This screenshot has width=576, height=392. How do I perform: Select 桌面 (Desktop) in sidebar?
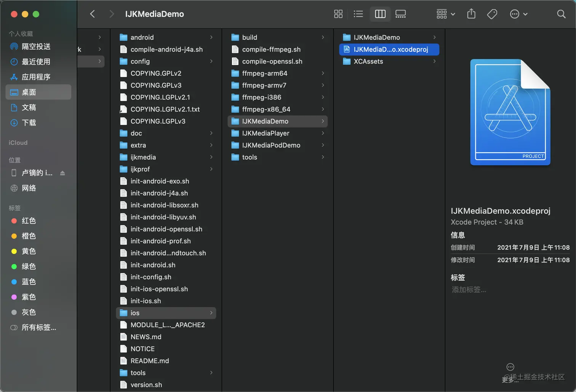tap(38, 92)
